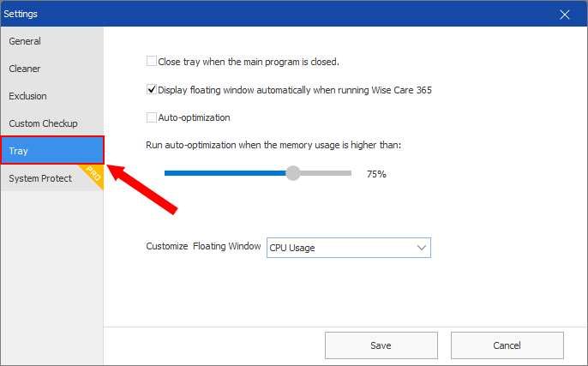Select the Tray settings tab
Screen dimensions: 588x366
(52, 150)
